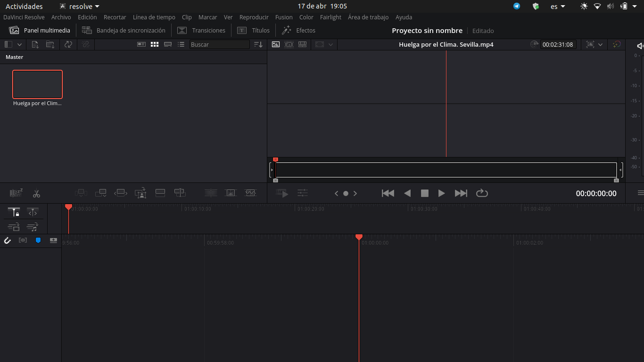Viewport: 644px width, 362px height.
Task: Open the Títulos panel
Action: tap(253, 30)
